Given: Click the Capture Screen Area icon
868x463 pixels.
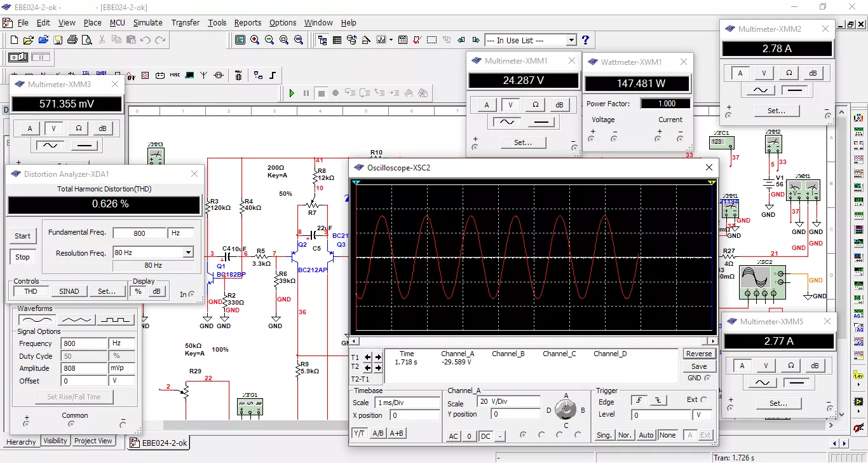Looking at the screenshot, I should coord(432,40).
